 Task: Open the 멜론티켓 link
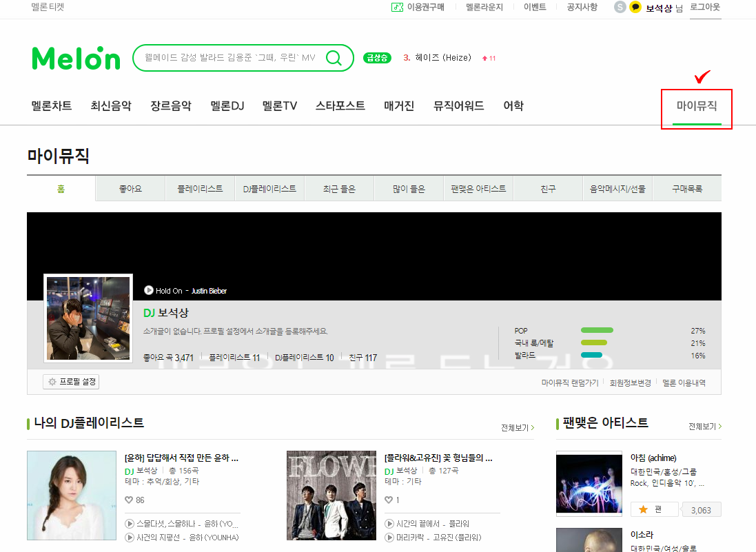pos(48,7)
